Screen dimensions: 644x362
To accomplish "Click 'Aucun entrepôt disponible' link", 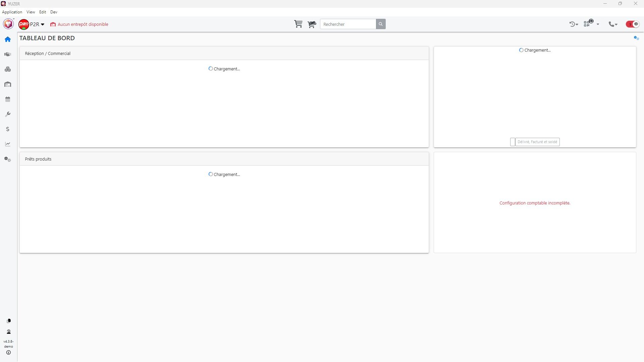I will (x=83, y=24).
